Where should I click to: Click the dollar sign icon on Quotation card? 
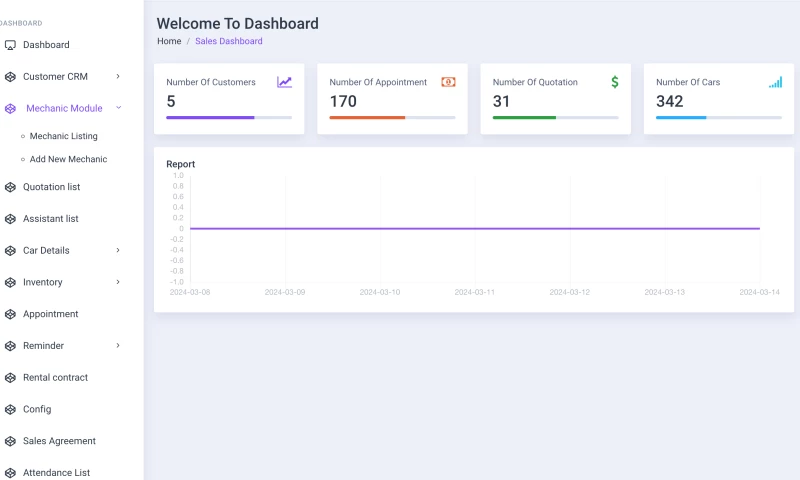click(x=615, y=82)
